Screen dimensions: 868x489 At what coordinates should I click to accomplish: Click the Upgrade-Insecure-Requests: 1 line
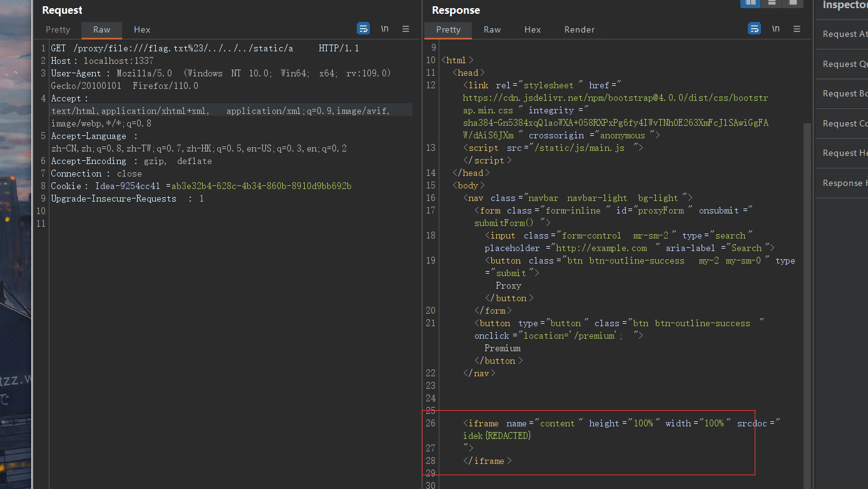[127, 198]
